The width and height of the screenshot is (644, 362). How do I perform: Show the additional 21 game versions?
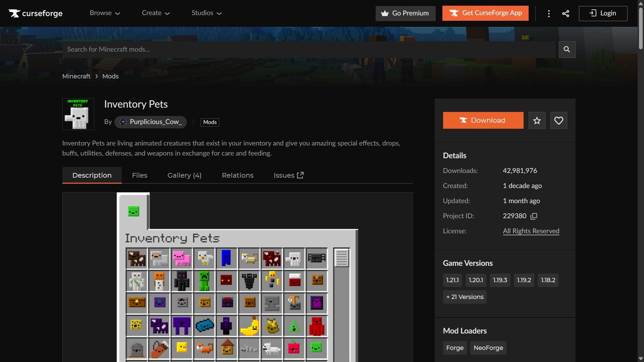click(x=464, y=297)
